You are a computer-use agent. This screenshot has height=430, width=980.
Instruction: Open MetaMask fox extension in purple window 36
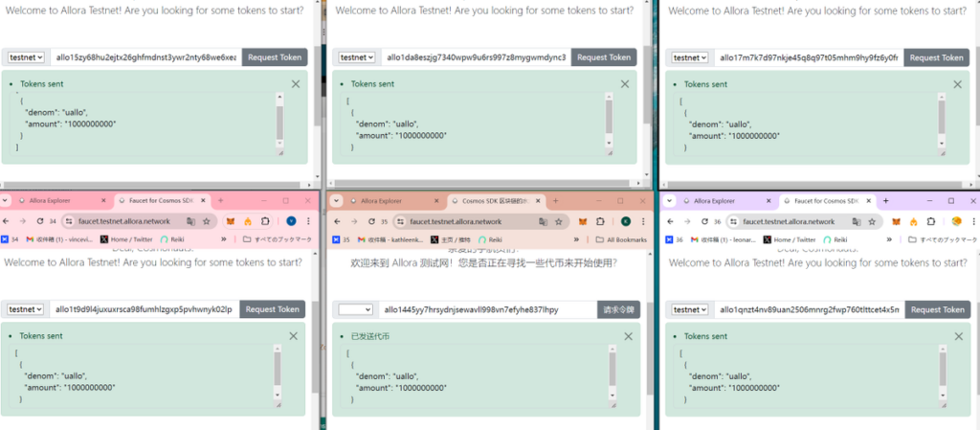pos(896,221)
